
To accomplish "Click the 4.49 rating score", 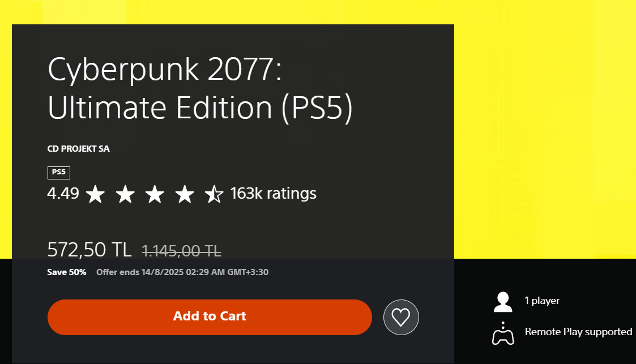I will click(63, 194).
